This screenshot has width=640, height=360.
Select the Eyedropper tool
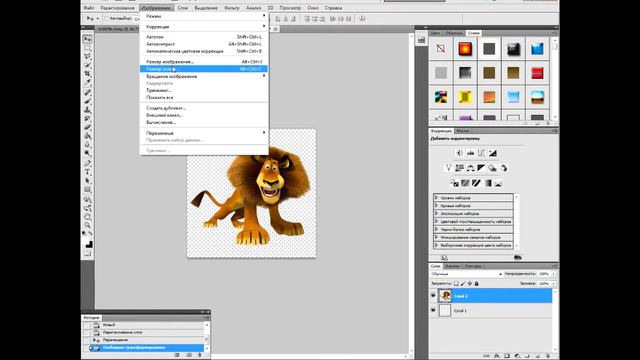pyautogui.click(x=87, y=82)
